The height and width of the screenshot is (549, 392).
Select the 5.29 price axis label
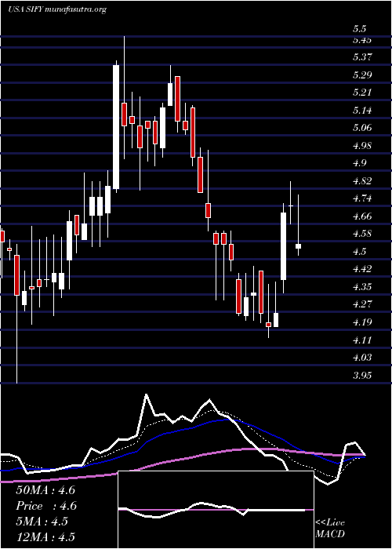tap(362, 75)
